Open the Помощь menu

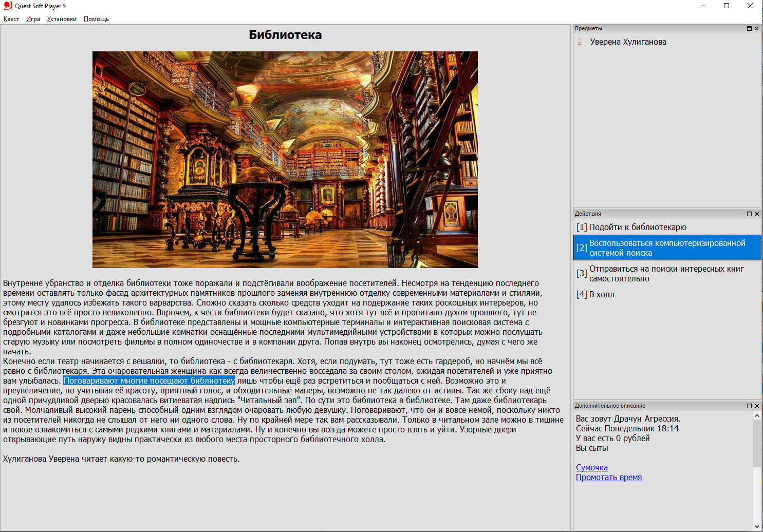pyautogui.click(x=96, y=19)
